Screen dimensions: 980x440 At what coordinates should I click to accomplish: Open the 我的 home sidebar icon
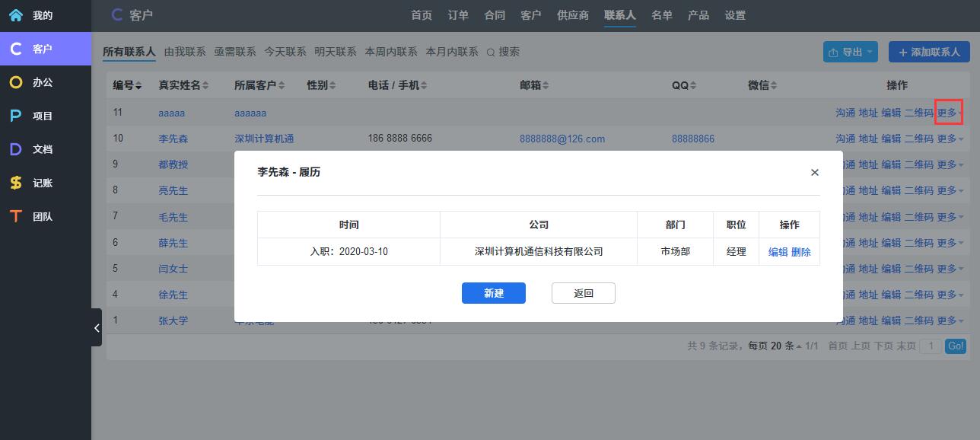[16, 15]
